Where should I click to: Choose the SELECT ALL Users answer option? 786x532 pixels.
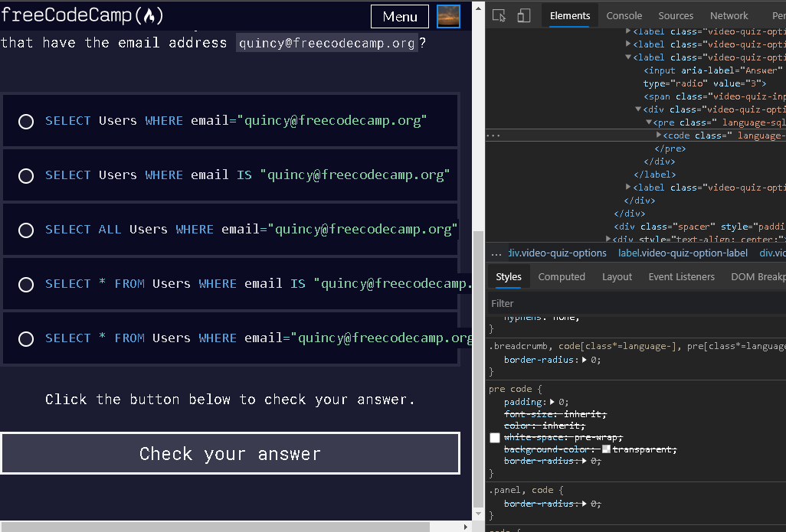(x=26, y=230)
